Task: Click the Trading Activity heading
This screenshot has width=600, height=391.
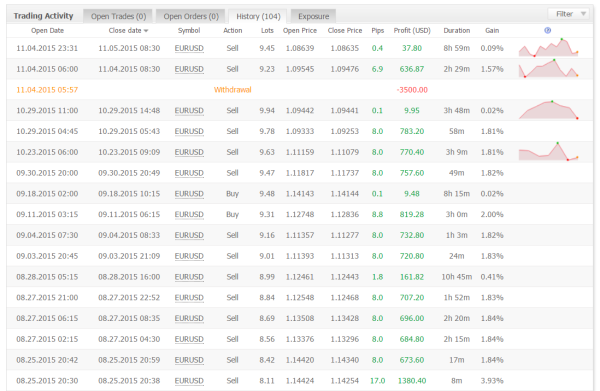Action: (43, 16)
